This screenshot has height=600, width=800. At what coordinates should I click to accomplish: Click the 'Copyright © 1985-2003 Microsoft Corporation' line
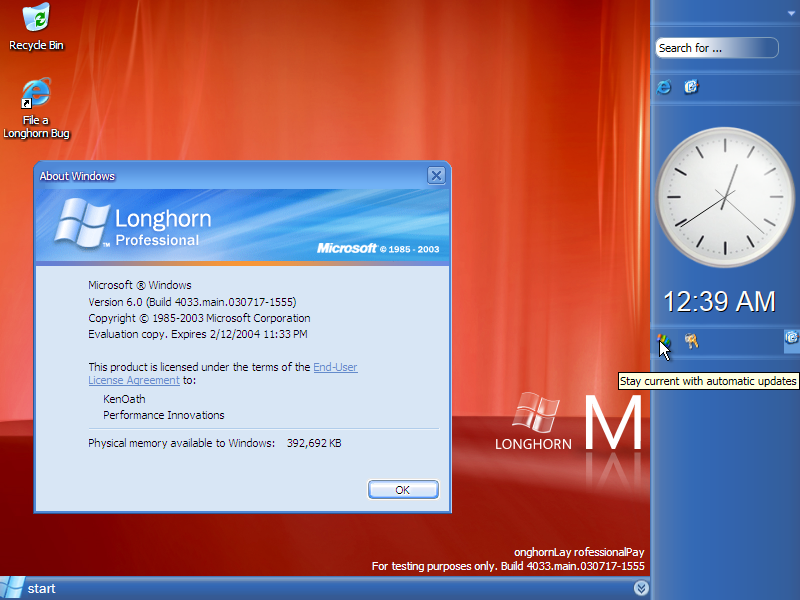(x=199, y=318)
